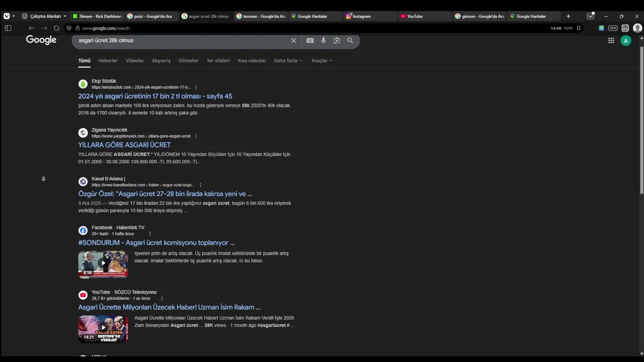Switch to Haberler results
Screen dimensions: 644x362
(108, 61)
